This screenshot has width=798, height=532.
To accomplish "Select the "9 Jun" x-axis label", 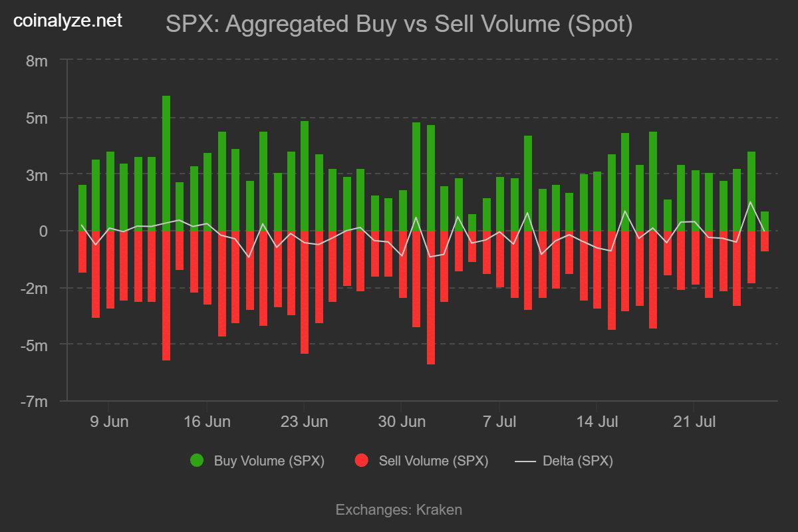I will (108, 422).
